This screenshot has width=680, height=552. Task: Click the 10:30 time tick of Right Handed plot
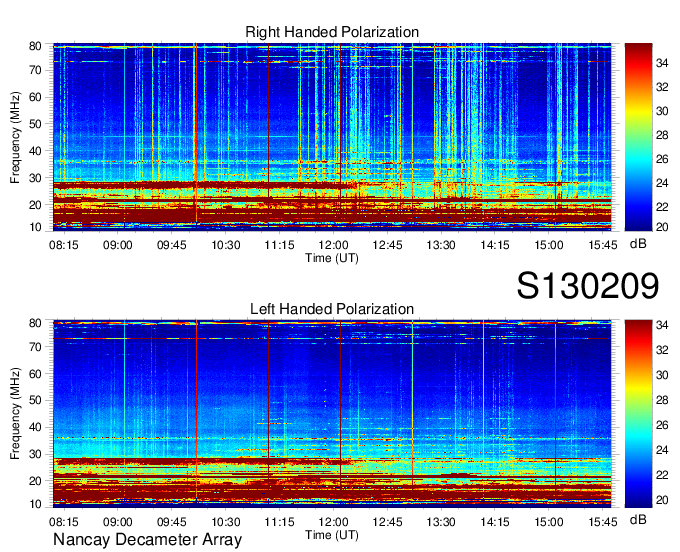226,245
